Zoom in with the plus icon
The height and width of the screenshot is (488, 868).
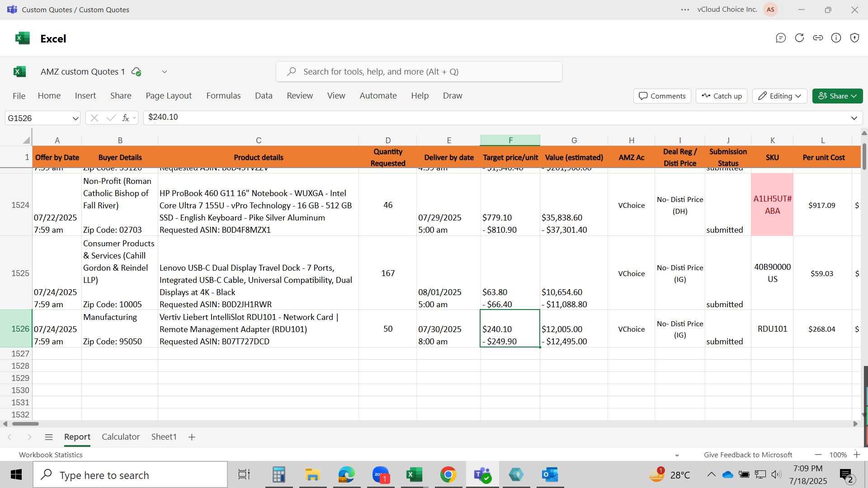[x=857, y=455]
